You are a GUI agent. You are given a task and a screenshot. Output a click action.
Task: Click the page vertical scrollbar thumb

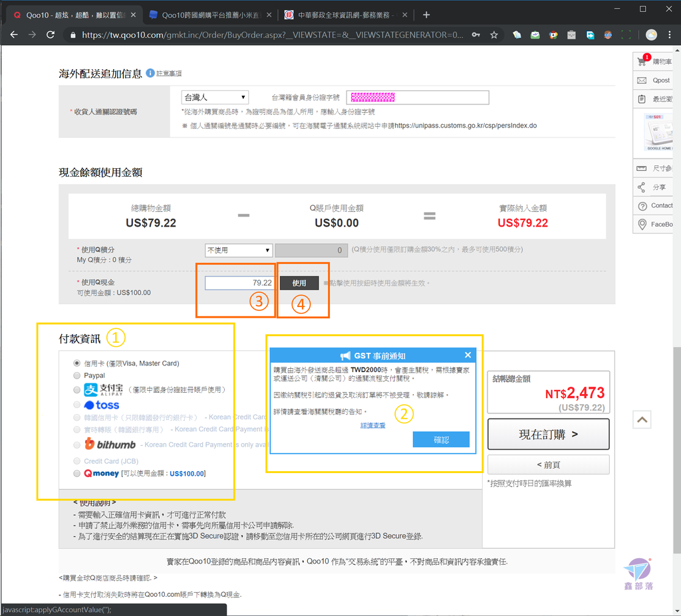pos(676,450)
